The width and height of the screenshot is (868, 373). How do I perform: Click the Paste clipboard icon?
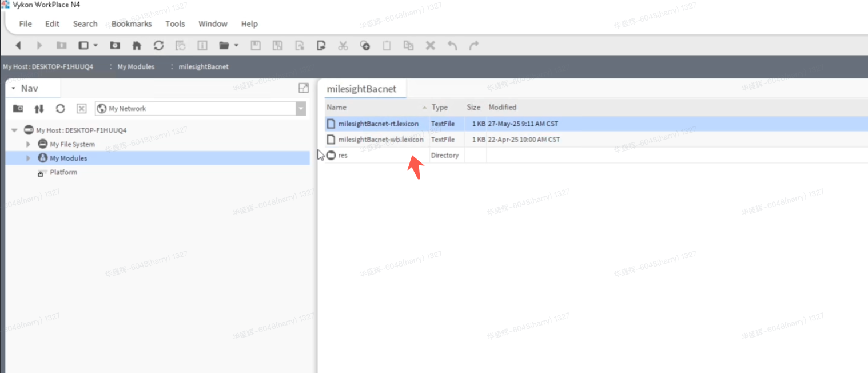coord(387,46)
